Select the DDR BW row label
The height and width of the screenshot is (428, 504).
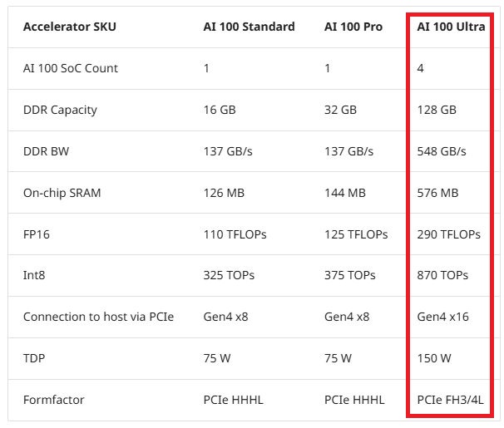48,151
